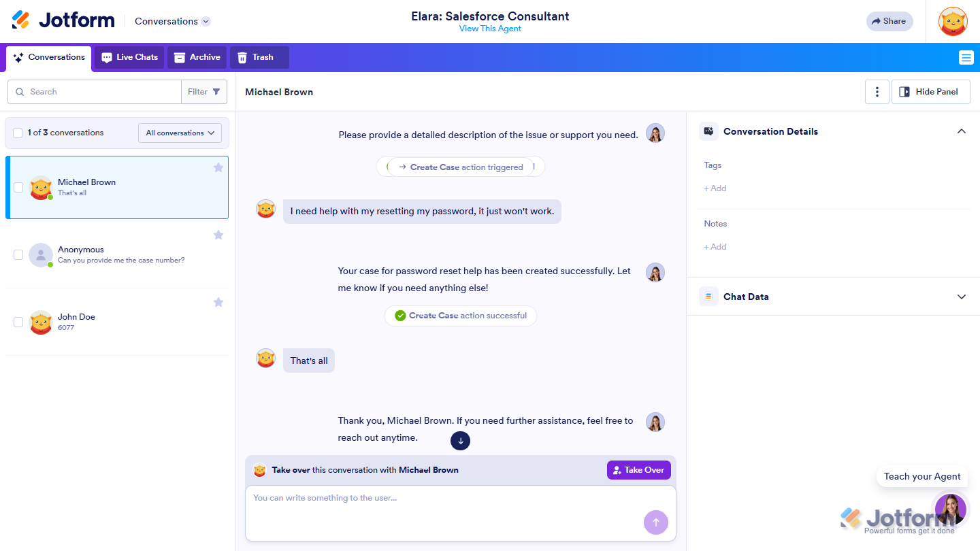Open the three-dot options menu for Michael Brown
This screenshot has height=551, width=980.
tap(877, 91)
